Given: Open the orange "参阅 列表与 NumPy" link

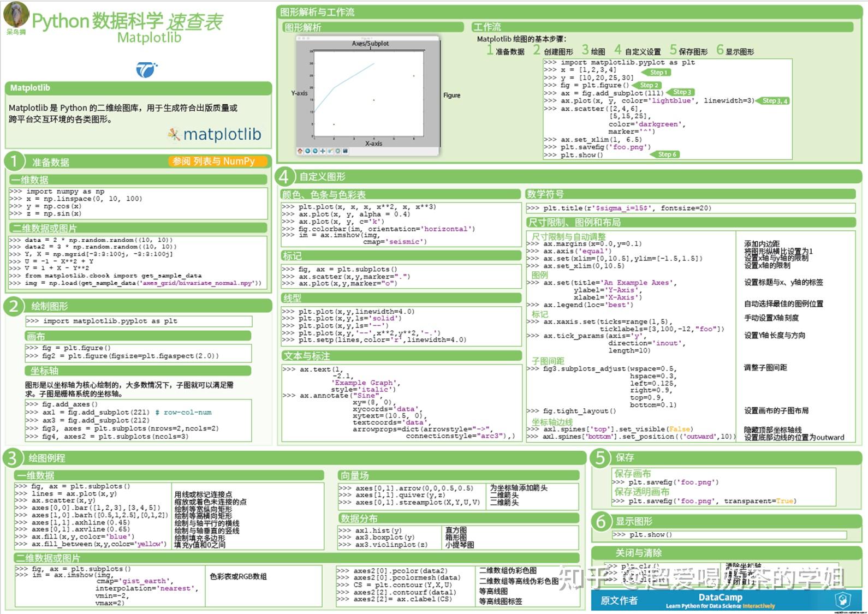Looking at the screenshot, I should [218, 162].
